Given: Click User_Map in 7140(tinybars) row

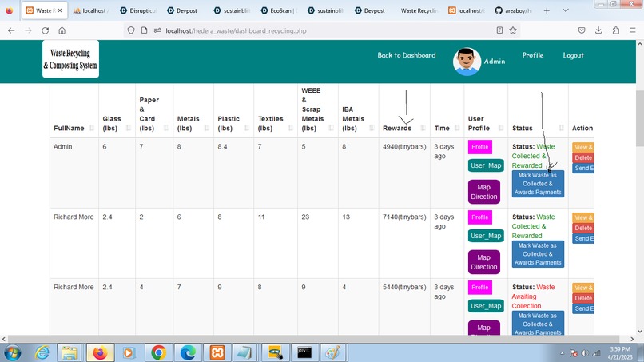Looking at the screenshot, I should point(486,236).
